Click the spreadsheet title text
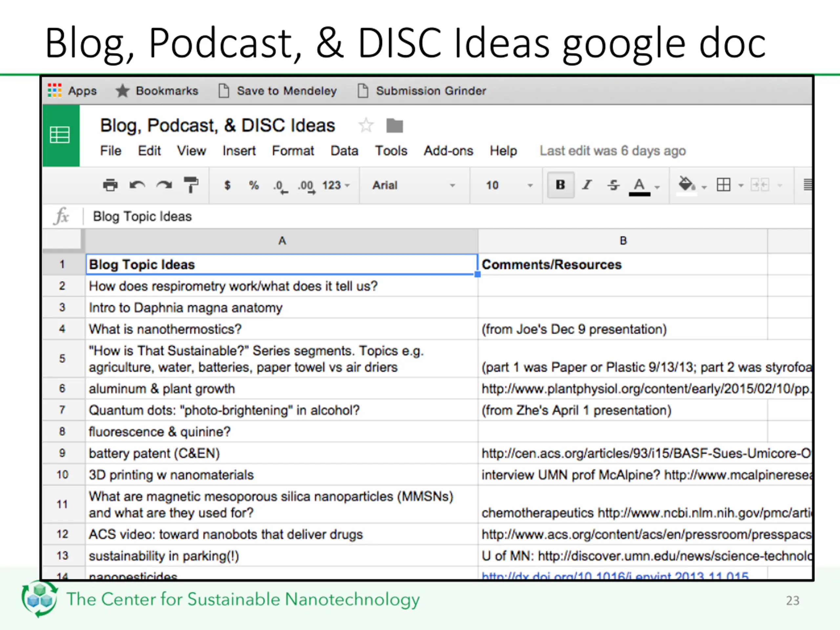This screenshot has height=630, width=840. coord(218,125)
